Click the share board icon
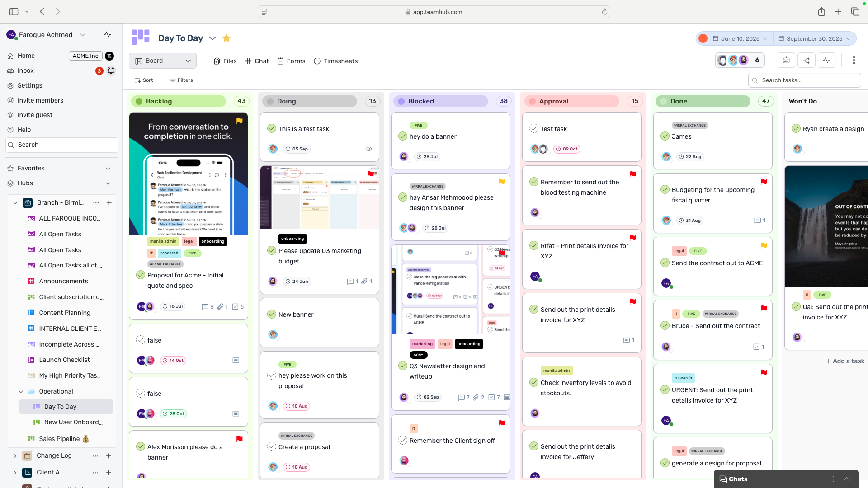This screenshot has width=868, height=488. click(x=807, y=60)
